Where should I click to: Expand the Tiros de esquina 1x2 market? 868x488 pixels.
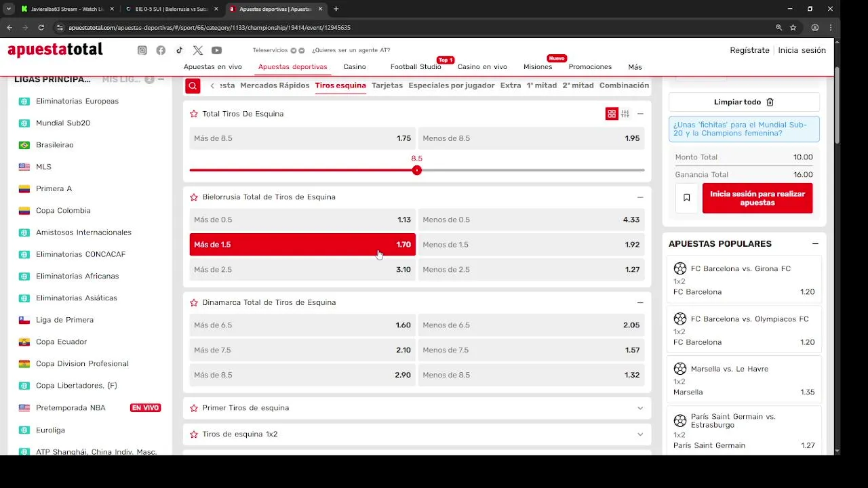640,434
